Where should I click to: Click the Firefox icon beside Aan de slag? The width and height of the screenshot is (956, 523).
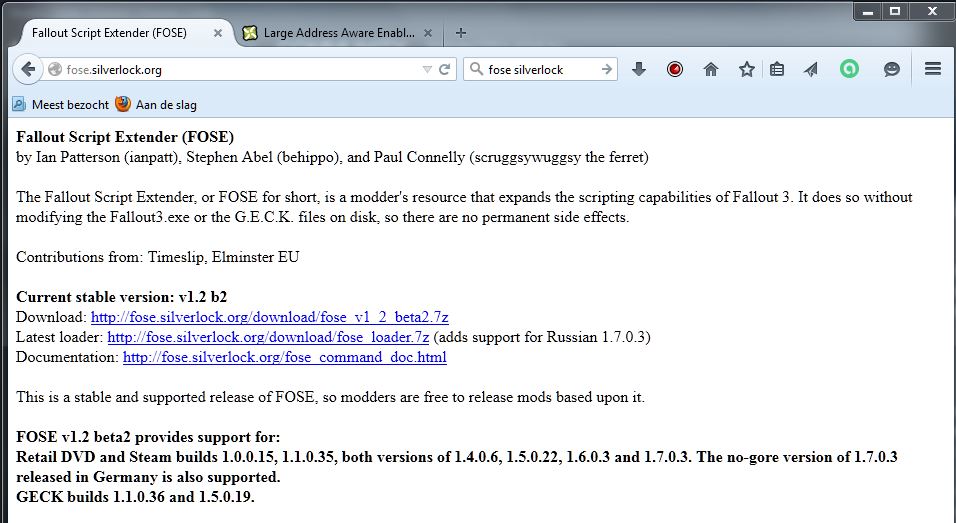click(x=123, y=104)
